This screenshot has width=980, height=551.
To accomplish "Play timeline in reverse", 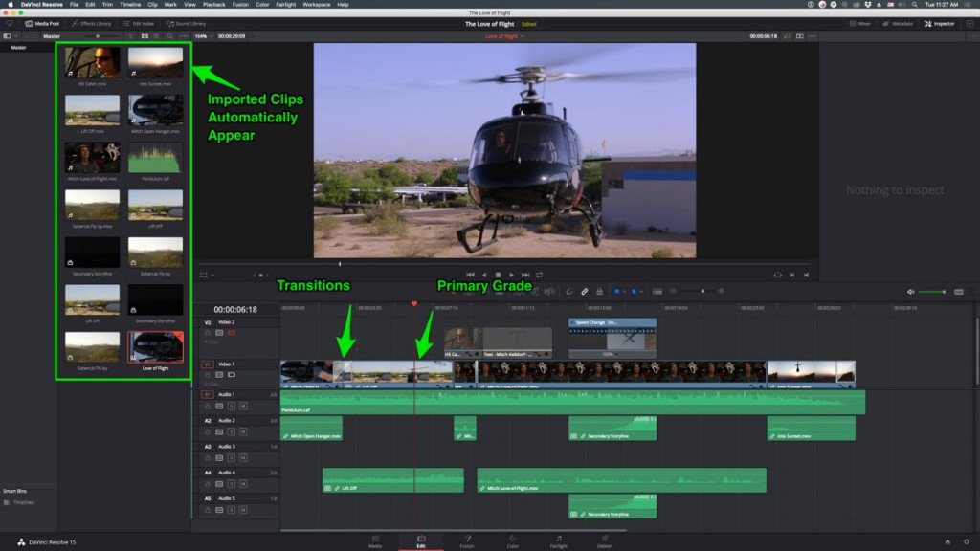I will [x=484, y=275].
